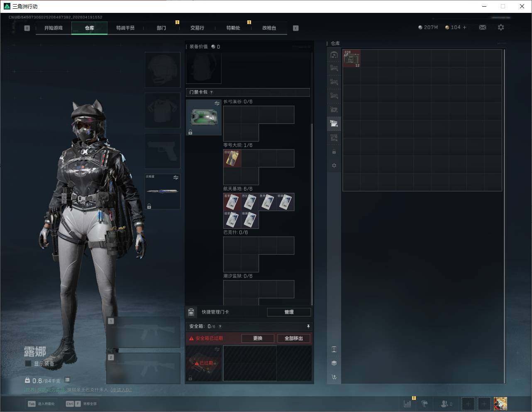Click the stacked layers icon in warehouse sidebar

pyautogui.click(x=334, y=363)
